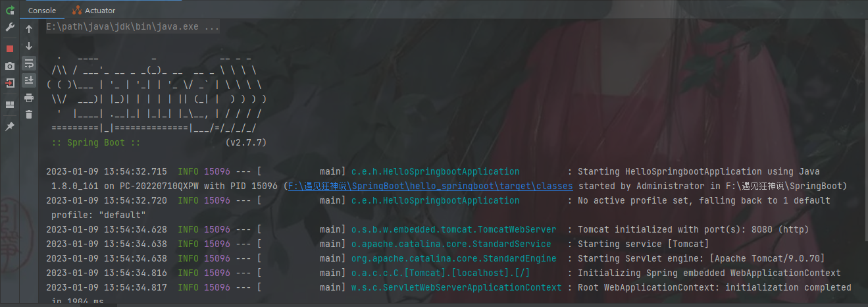Dump threads using the camera icon
The height and width of the screenshot is (307, 868).
pyautogui.click(x=10, y=66)
